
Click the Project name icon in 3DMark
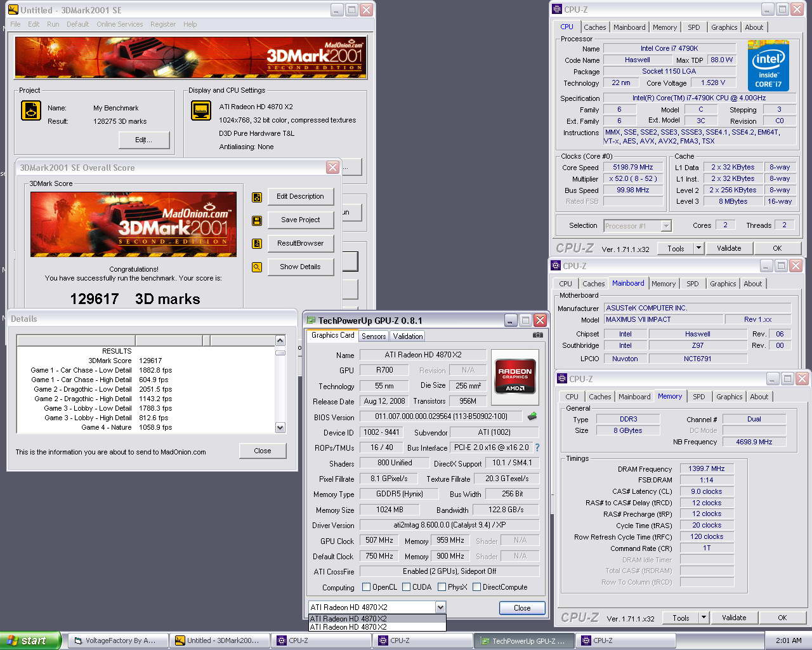coord(31,110)
